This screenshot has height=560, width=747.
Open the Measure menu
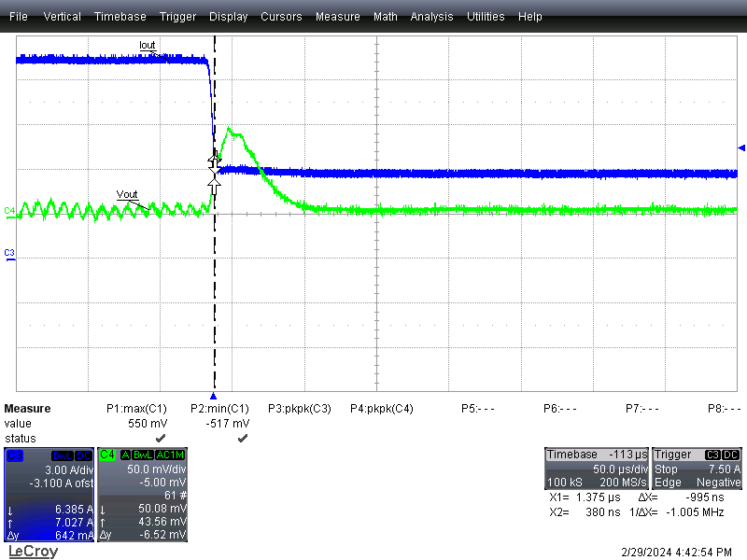click(x=337, y=16)
